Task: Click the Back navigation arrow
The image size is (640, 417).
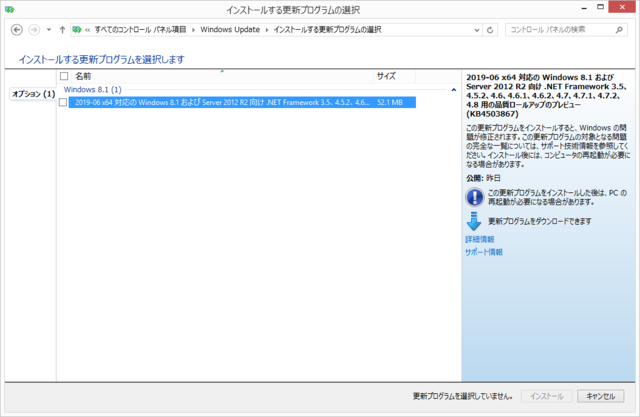Action: [x=17, y=30]
